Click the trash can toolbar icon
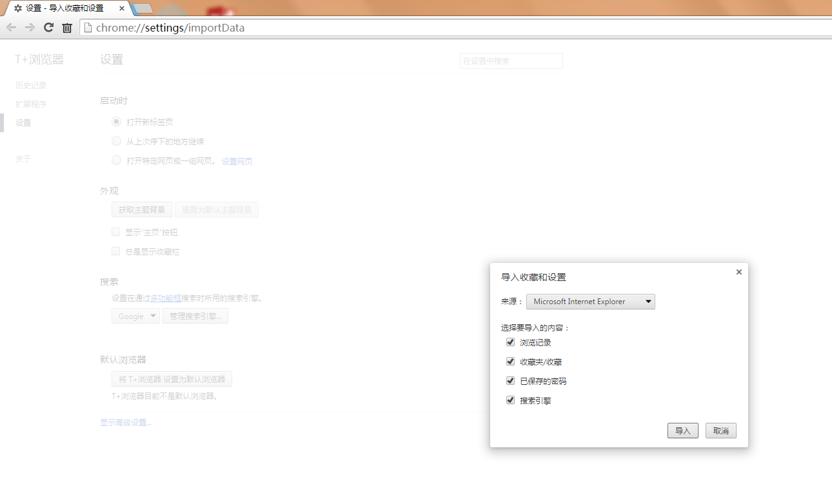832x504 pixels. point(67,28)
